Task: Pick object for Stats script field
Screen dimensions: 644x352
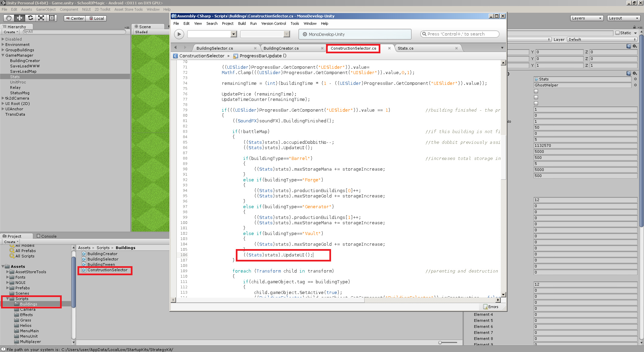Action: point(635,79)
